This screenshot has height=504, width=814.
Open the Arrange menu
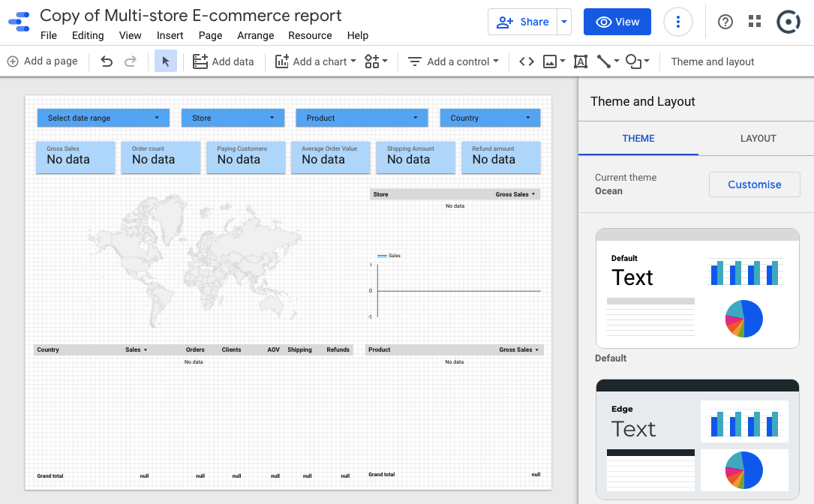[x=255, y=35]
